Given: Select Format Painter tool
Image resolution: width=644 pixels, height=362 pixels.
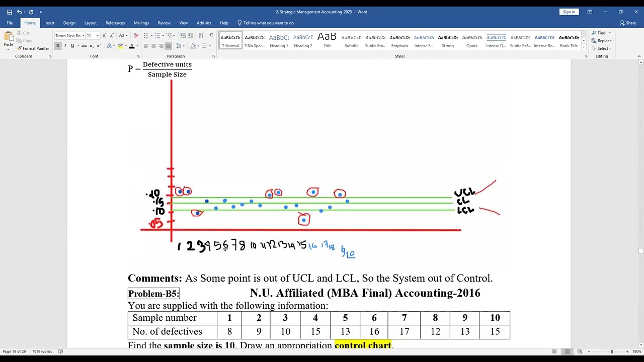Looking at the screenshot, I should 33,48.
